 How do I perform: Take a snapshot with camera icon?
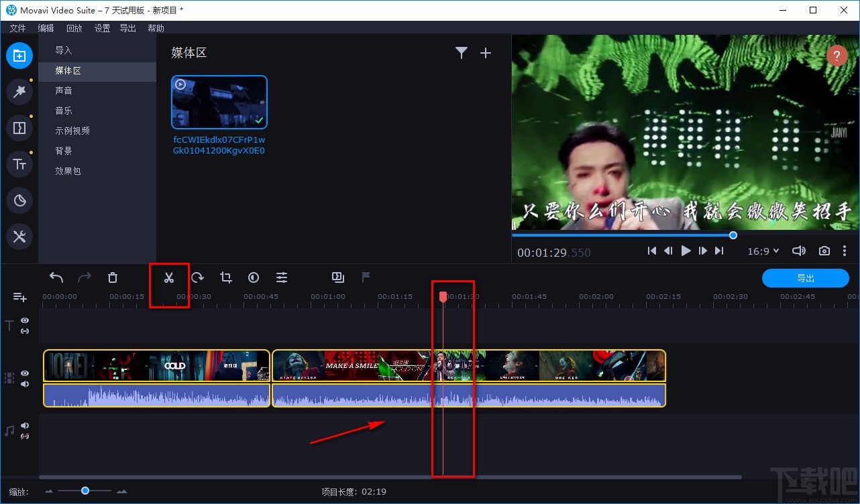tap(824, 251)
